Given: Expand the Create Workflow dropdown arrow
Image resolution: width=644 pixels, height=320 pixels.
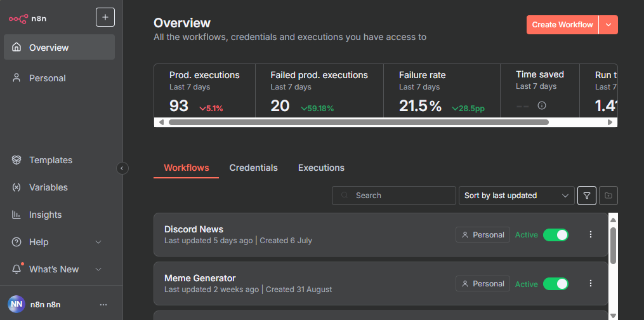Looking at the screenshot, I should click(608, 25).
